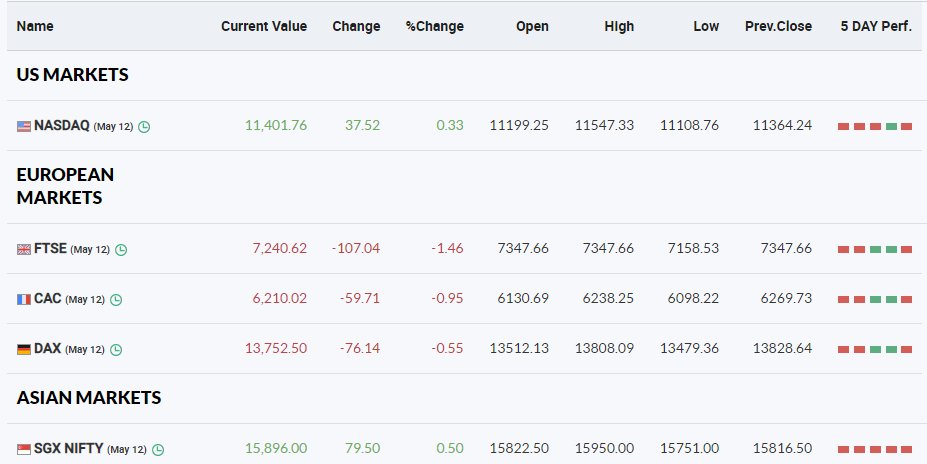Click FTSE current value 7,240.62
927x464 pixels.
pos(280,248)
